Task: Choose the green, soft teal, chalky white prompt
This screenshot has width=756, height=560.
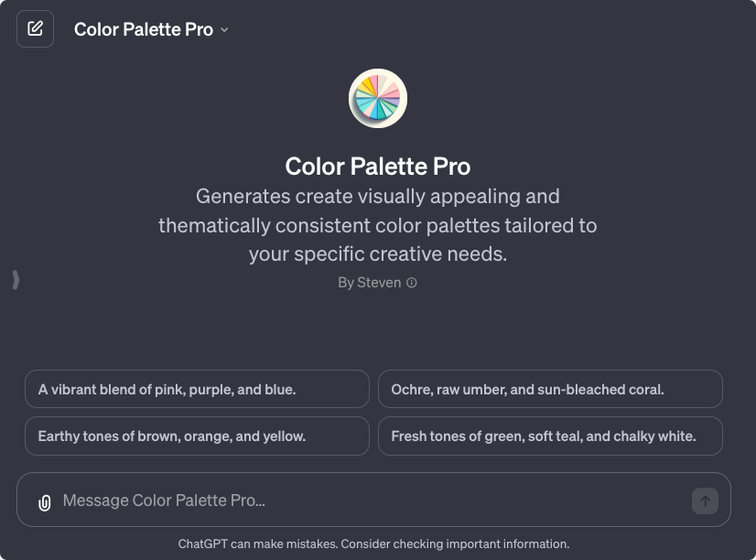Action: 549,436
